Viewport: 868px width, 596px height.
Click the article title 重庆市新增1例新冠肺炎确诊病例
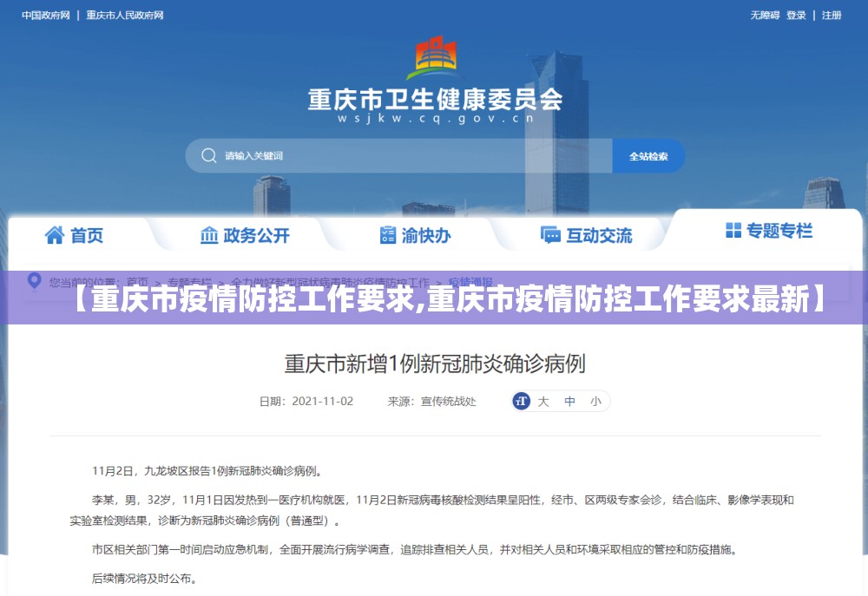coord(435,363)
